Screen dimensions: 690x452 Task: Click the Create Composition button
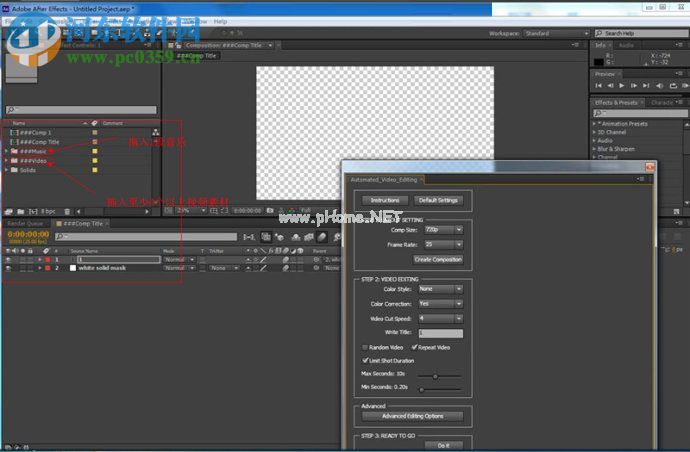(x=438, y=260)
